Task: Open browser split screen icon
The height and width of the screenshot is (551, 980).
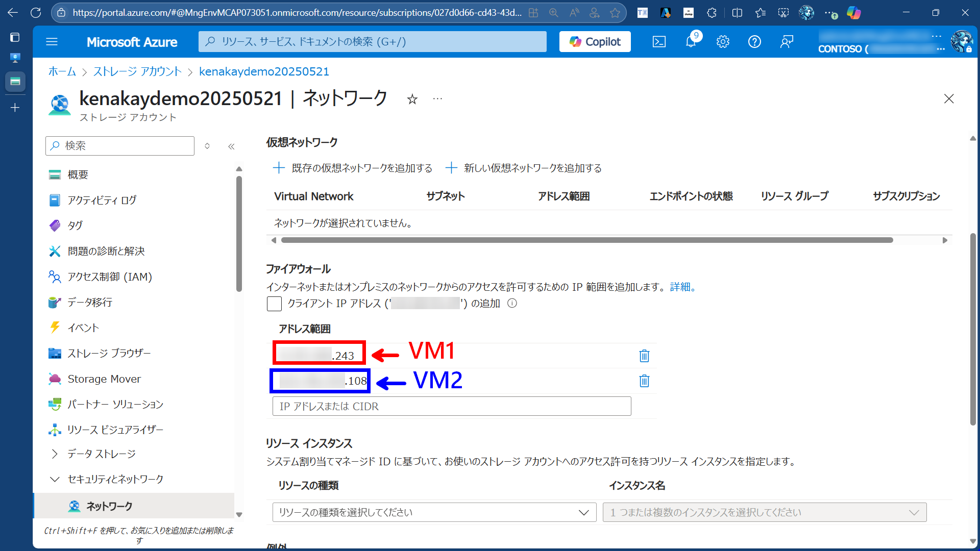Action: point(737,13)
